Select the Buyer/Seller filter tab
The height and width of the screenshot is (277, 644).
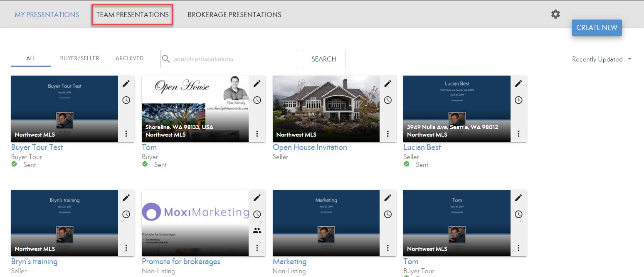(79, 59)
